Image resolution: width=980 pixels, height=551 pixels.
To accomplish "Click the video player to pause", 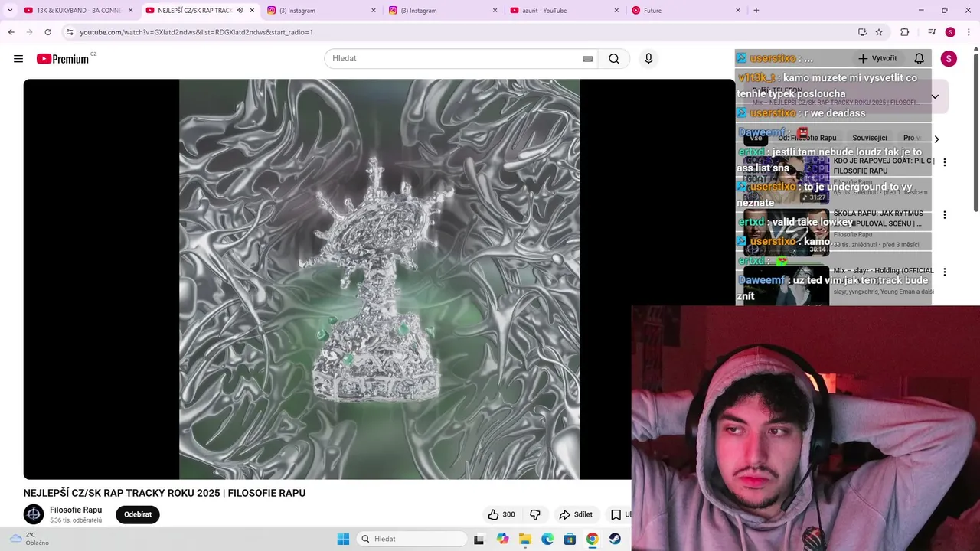I will 379,279.
